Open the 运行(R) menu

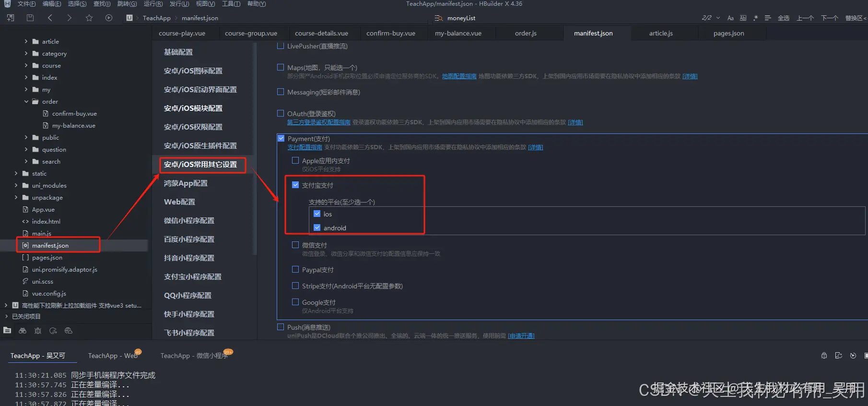tap(153, 4)
